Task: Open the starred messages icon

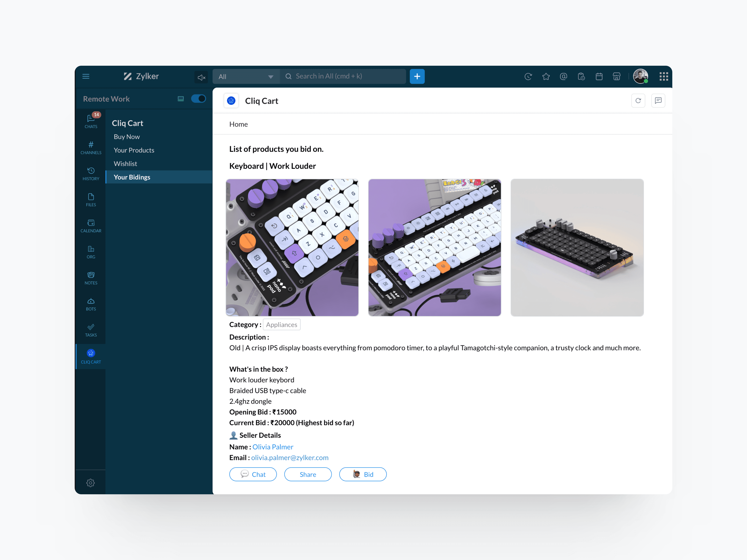Action: (546, 77)
